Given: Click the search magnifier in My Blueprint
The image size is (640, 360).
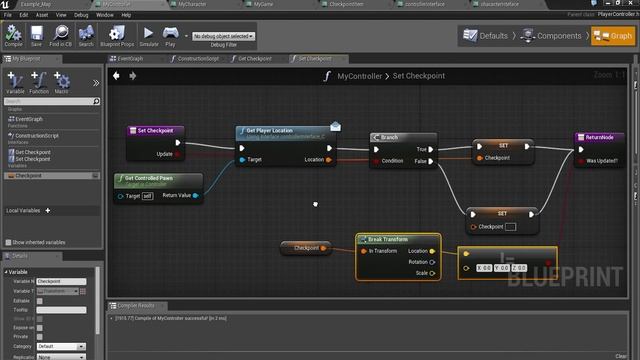Looking at the screenshot, I should 96,101.
